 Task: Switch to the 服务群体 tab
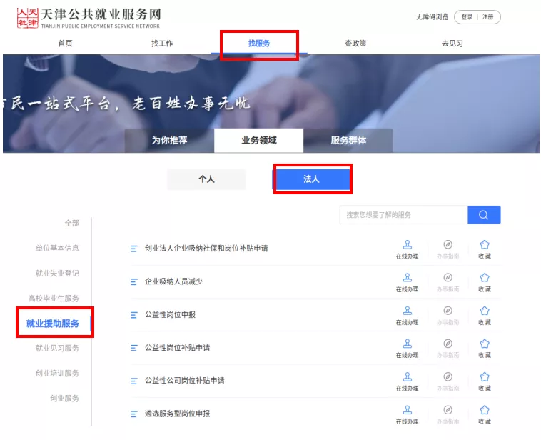pyautogui.click(x=348, y=140)
